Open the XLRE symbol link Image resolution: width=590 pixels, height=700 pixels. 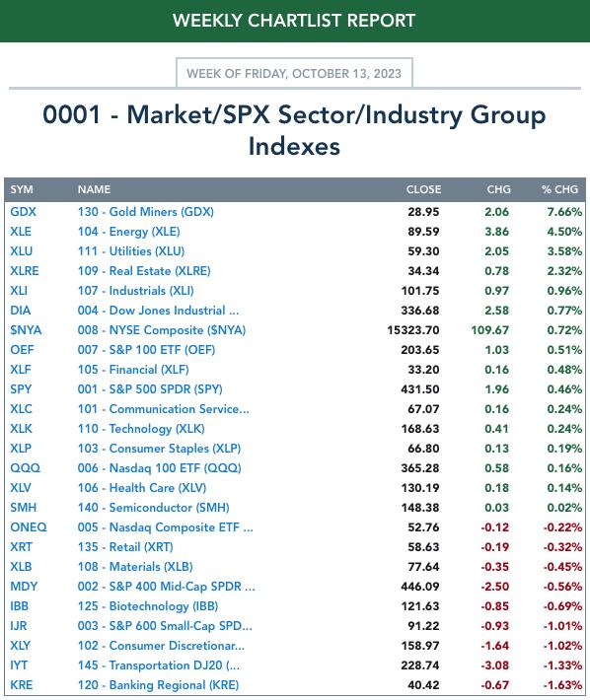pos(25,270)
